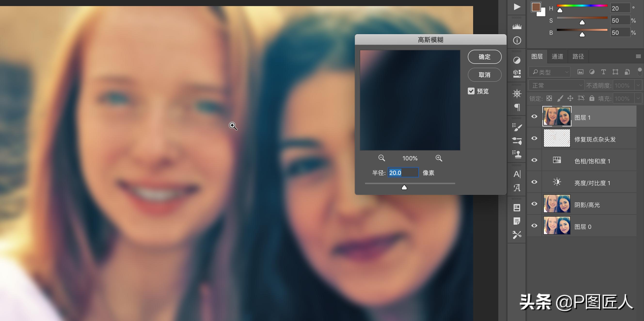Viewport: 644px width, 321px height.
Task: Switch to the 通道 channels tab
Action: (x=557, y=57)
